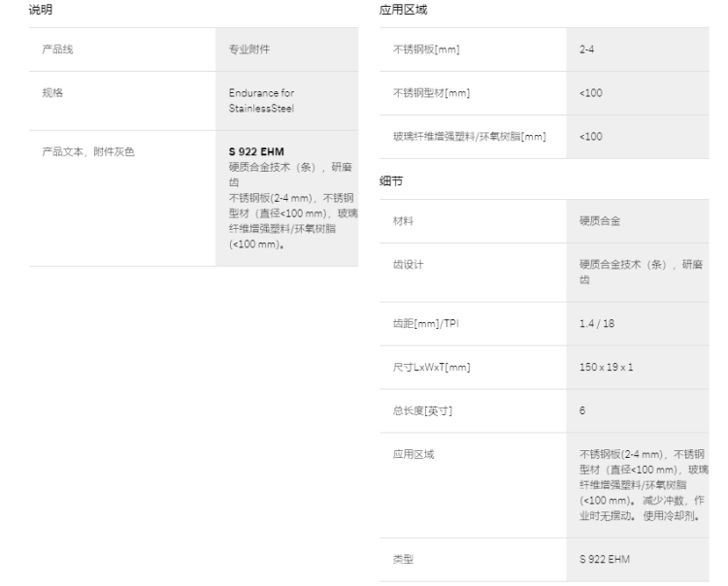Screen dimensions: 728x586
Task: Click the 说明 section heading
Action: tap(40, 10)
